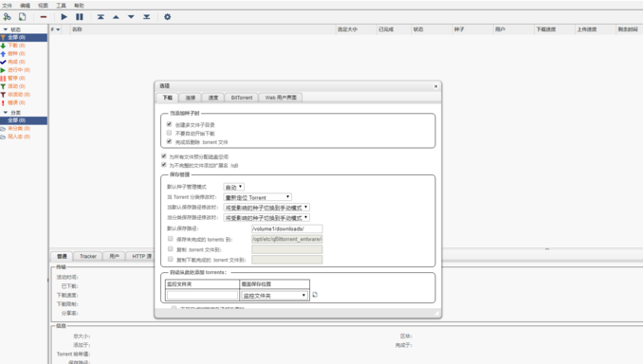This screenshot has height=364, width=643.
Task: Toggle the 完成后删除 .torrent 文件 checkbox
Action: (x=169, y=141)
